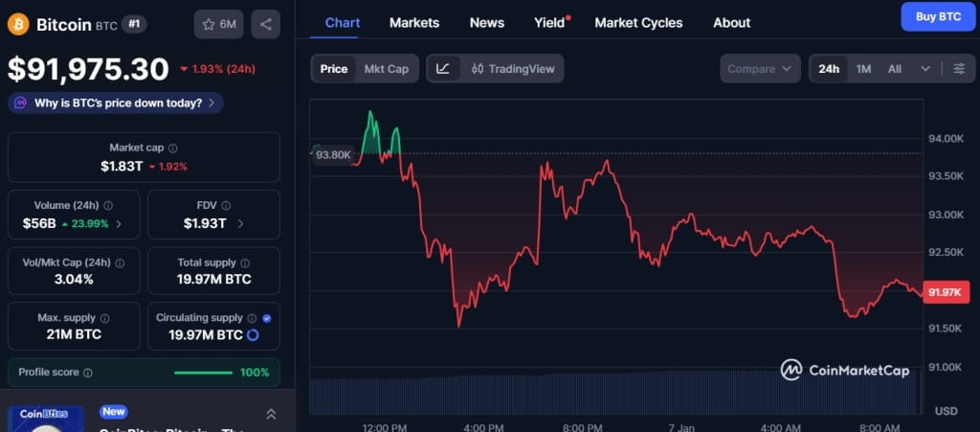Click the 3.04% Vol/Mkt Cap value
980x432 pixels.
(x=74, y=280)
